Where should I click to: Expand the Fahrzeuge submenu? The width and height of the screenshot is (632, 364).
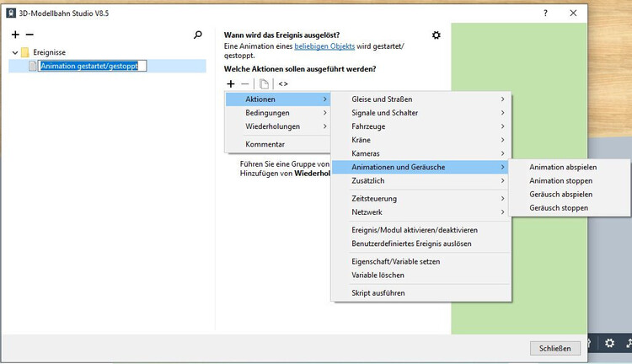[x=420, y=126]
